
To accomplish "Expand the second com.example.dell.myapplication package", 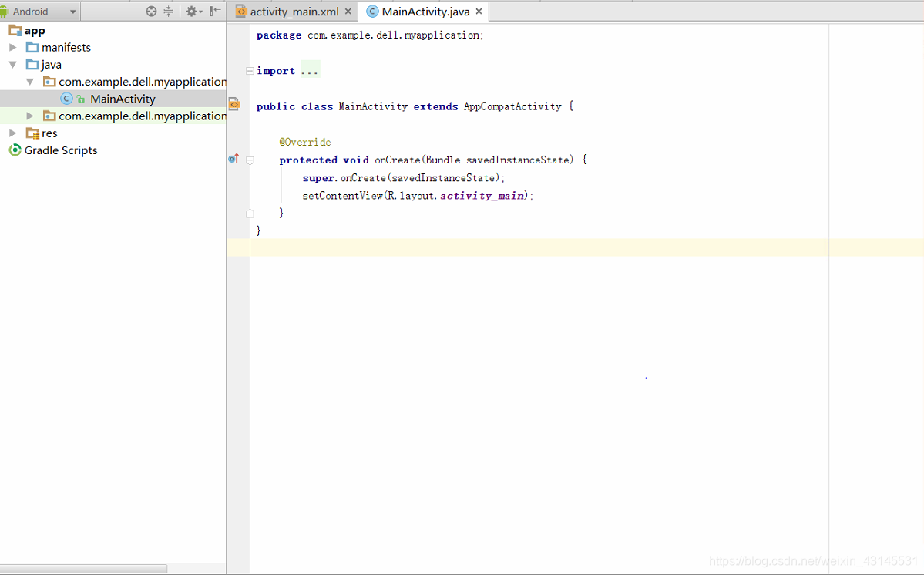I will (x=29, y=116).
